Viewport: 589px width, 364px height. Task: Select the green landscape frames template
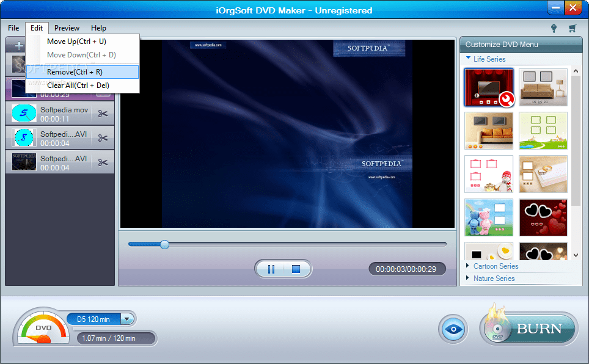coord(543,131)
